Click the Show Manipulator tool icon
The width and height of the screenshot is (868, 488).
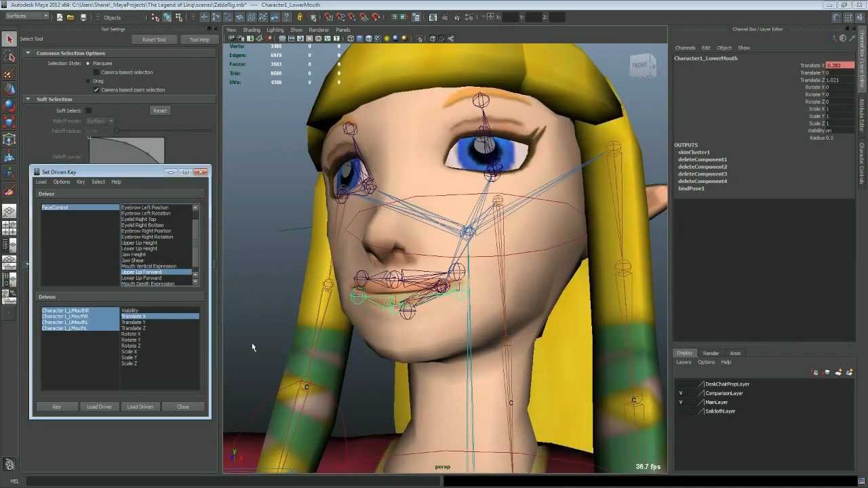point(9,174)
